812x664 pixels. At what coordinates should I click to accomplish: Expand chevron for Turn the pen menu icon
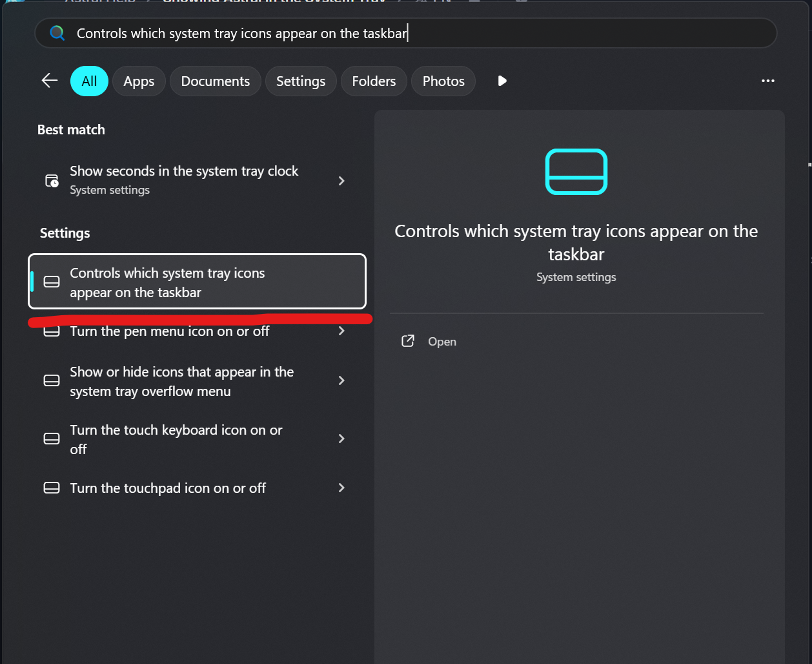[x=341, y=331]
